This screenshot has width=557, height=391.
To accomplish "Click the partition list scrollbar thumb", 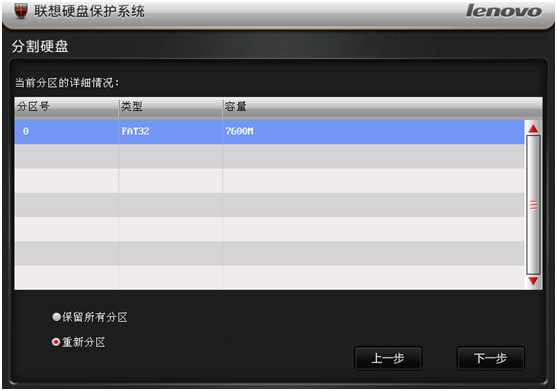I will 533,205.
